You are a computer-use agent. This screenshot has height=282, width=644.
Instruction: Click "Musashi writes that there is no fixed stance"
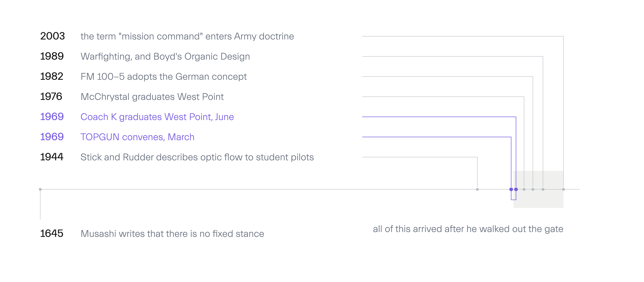click(172, 234)
